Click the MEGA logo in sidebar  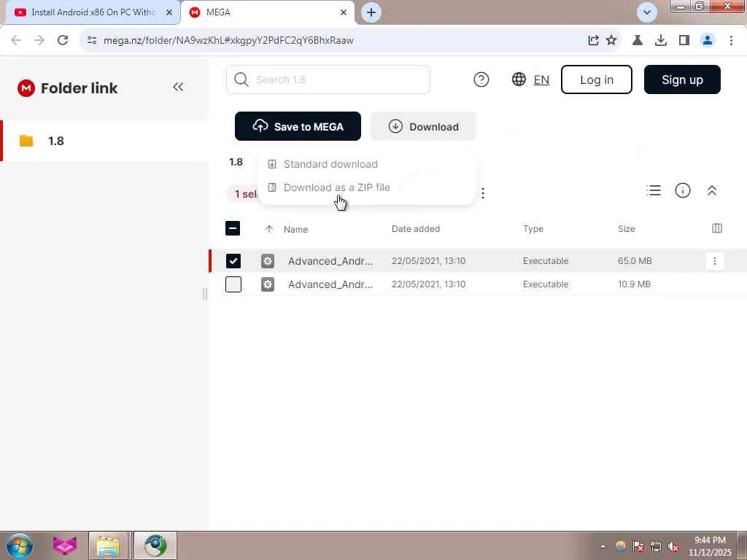tap(26, 88)
